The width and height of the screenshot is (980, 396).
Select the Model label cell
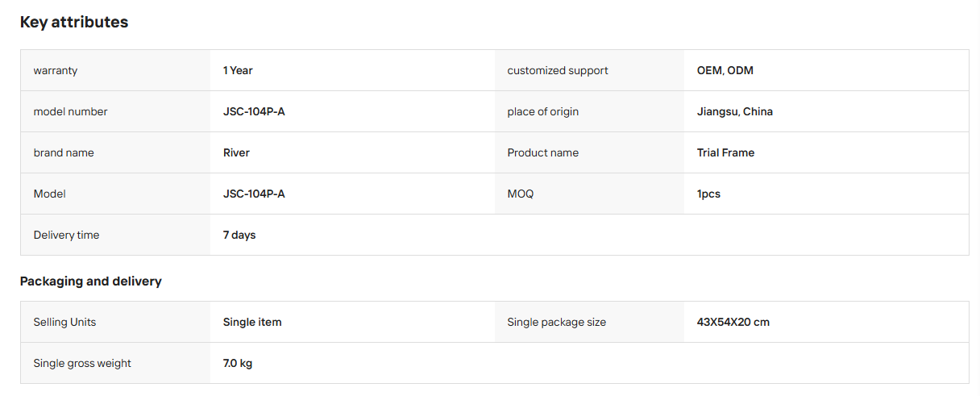point(115,194)
